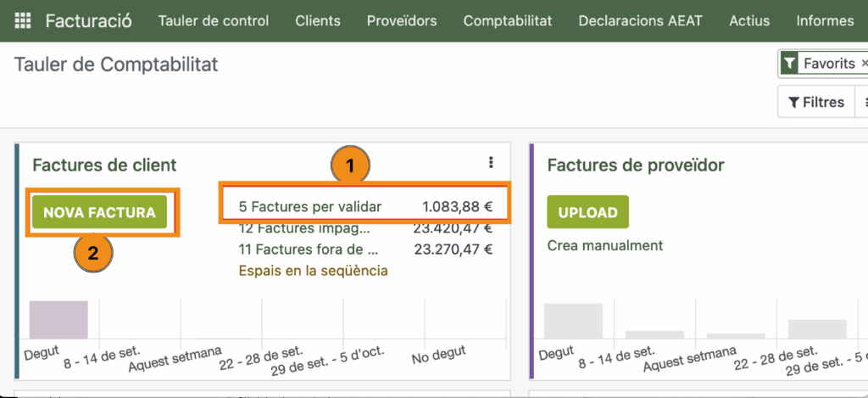Image resolution: width=868 pixels, height=398 pixels.
Task: Open the Proveïdors menu
Action: 402,20
